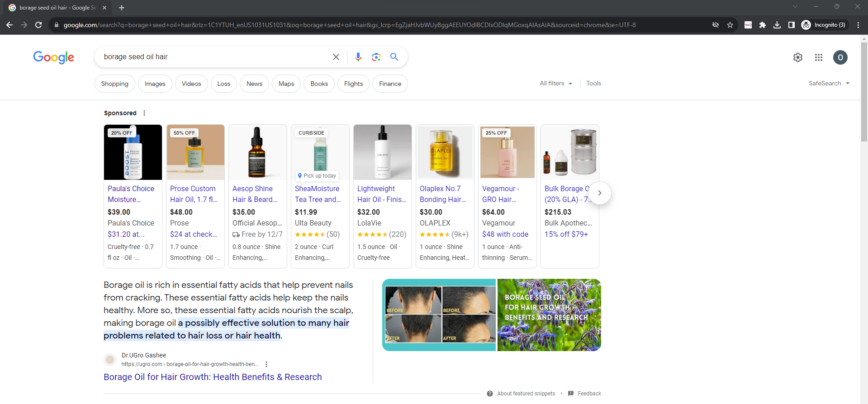Reload the page

[x=38, y=25]
